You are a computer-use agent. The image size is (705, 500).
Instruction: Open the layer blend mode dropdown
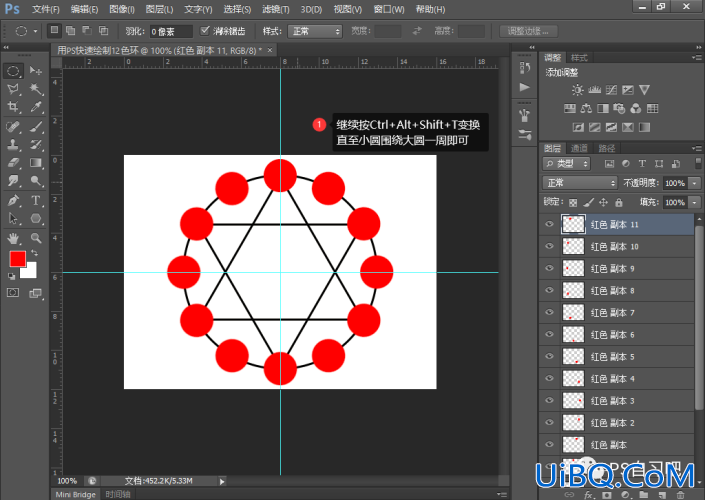tap(580, 183)
